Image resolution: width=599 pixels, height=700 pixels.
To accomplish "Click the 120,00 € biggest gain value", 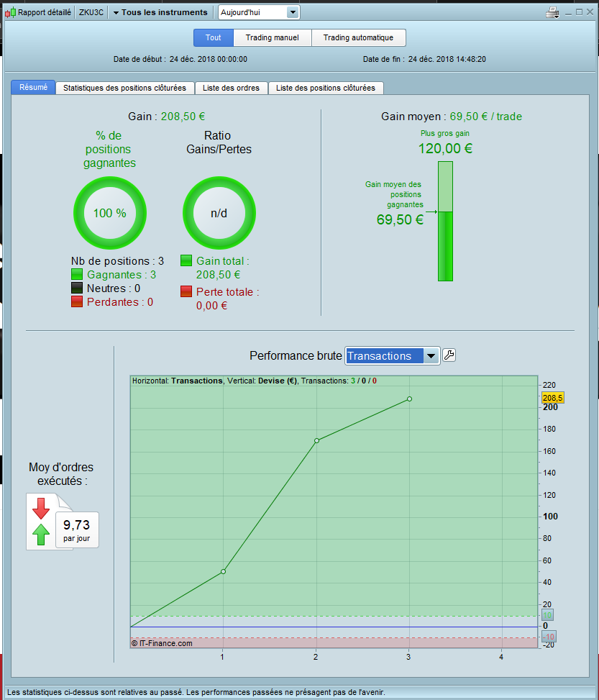I will pos(445,148).
